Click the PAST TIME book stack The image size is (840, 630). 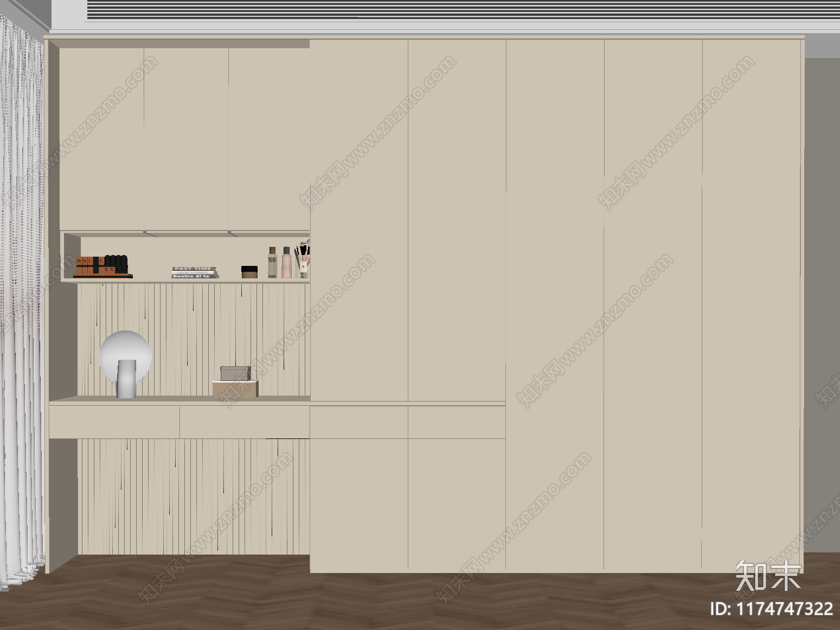pos(195,272)
